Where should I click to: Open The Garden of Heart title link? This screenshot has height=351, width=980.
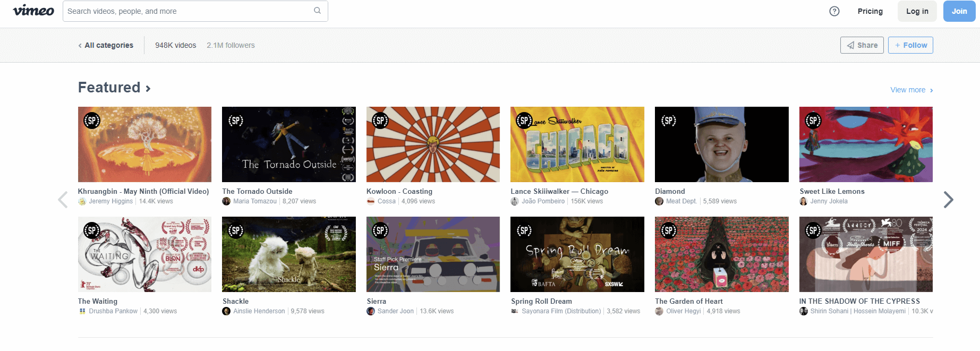pyautogui.click(x=689, y=301)
